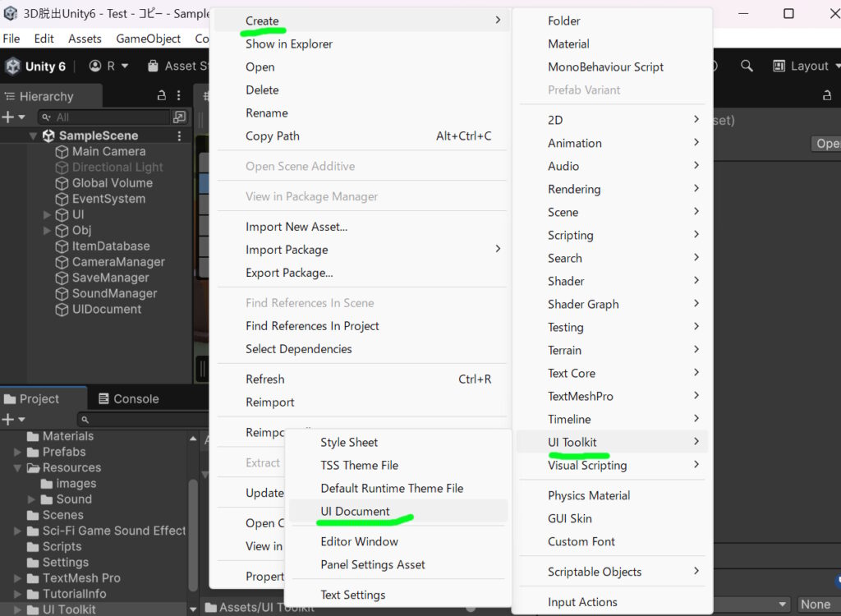The image size is (841, 616).
Task: Select Material in the Create menu
Action: point(612,44)
